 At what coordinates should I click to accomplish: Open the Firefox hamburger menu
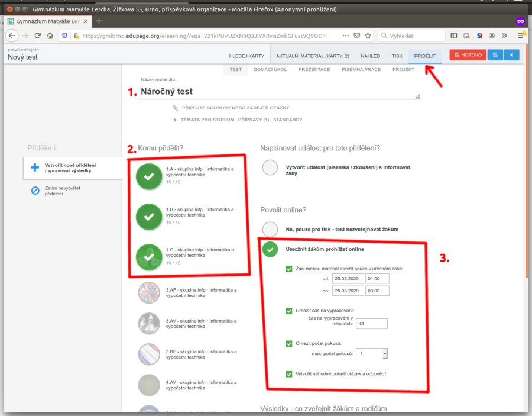coord(522,36)
